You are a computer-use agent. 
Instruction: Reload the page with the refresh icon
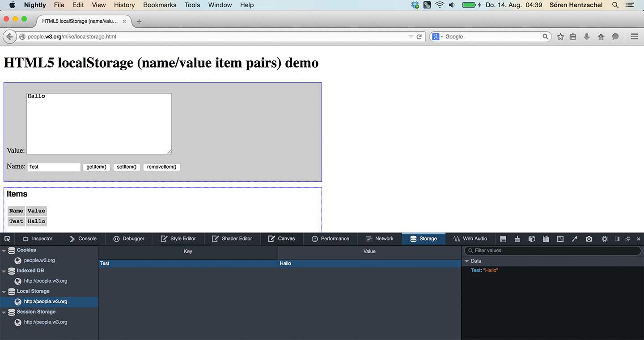(419, 37)
